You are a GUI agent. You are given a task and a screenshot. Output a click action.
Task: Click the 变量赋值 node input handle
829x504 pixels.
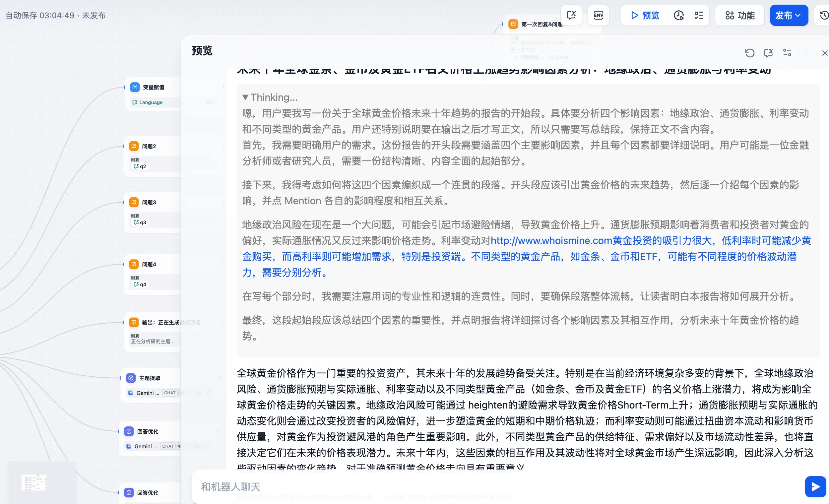124,87
